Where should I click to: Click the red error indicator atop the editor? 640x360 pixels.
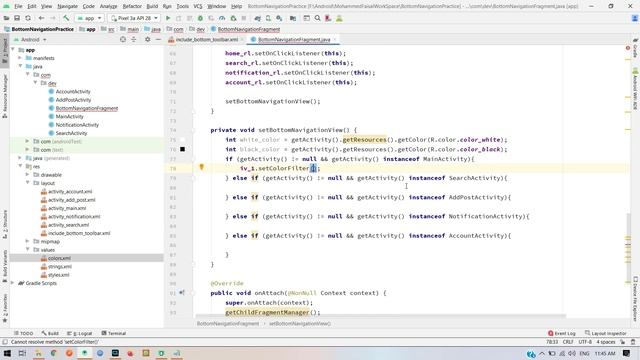[x=628, y=48]
